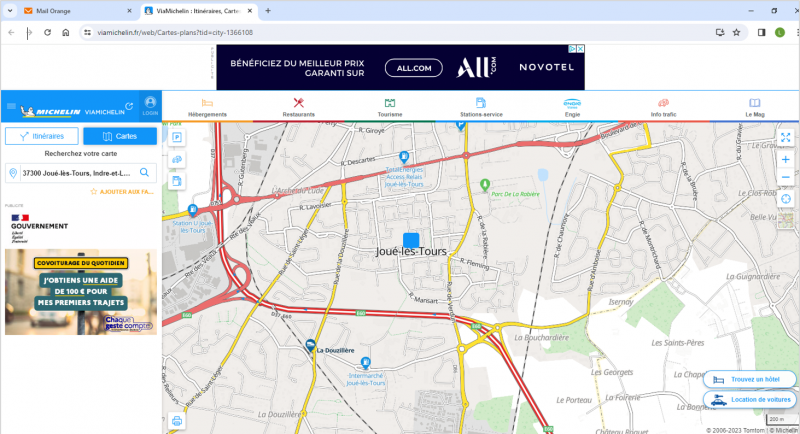Add location via Ajouter aux favoris
Screen dimensions: 800x434
tap(122, 192)
